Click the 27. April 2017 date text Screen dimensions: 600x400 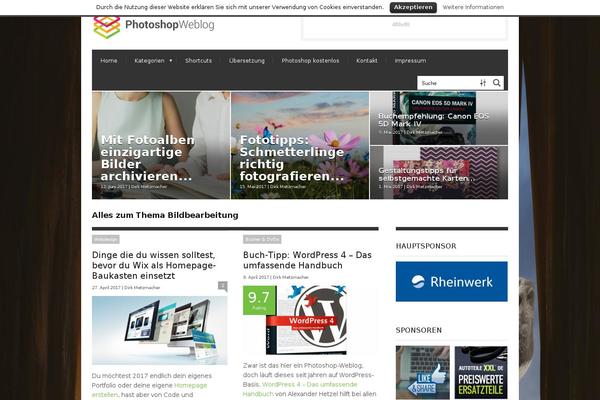[106, 287]
